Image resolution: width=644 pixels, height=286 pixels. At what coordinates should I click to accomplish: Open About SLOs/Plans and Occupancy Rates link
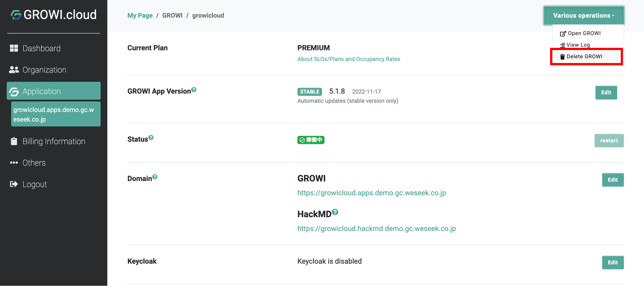pyautogui.click(x=349, y=59)
